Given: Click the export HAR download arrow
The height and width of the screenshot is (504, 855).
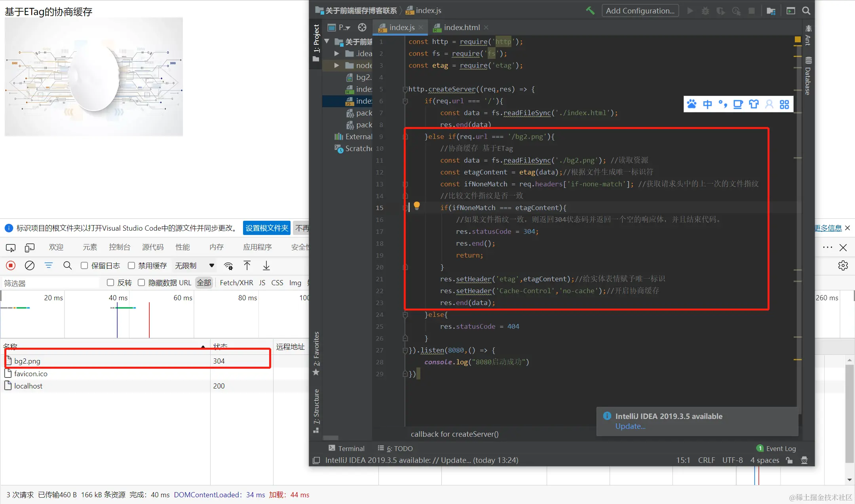Looking at the screenshot, I should pos(266,265).
